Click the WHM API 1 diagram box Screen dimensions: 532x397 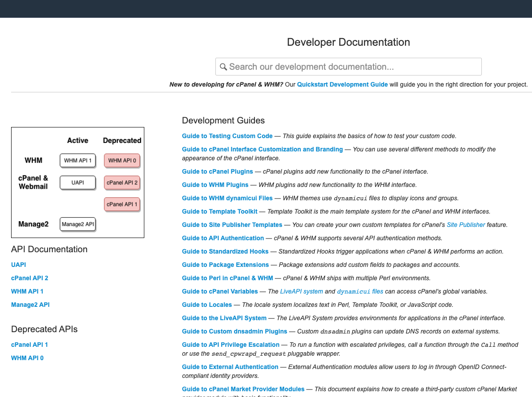pos(78,160)
